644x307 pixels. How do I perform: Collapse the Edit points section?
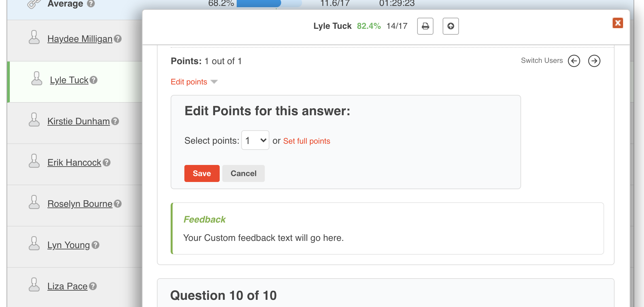point(194,82)
